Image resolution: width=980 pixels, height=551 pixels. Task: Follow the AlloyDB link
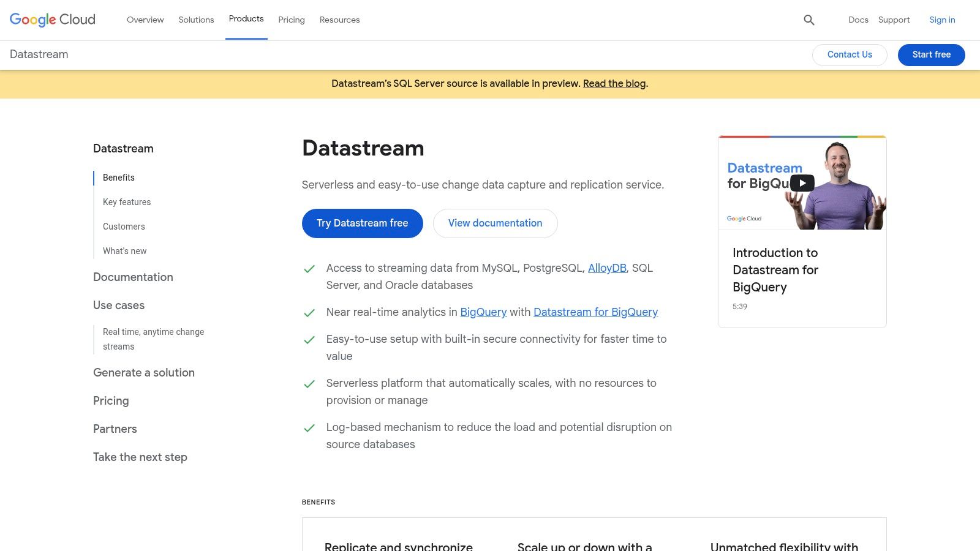(606, 268)
